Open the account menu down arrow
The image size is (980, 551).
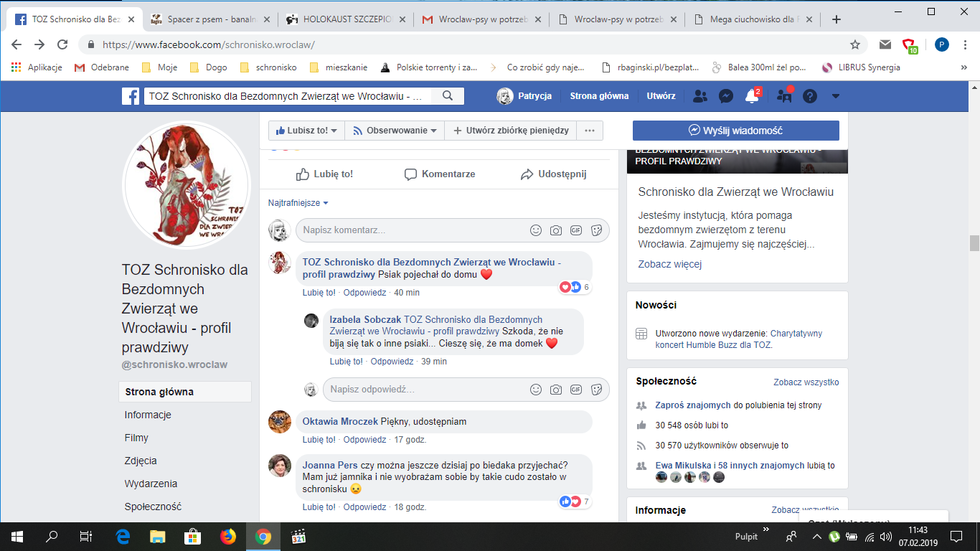[835, 96]
